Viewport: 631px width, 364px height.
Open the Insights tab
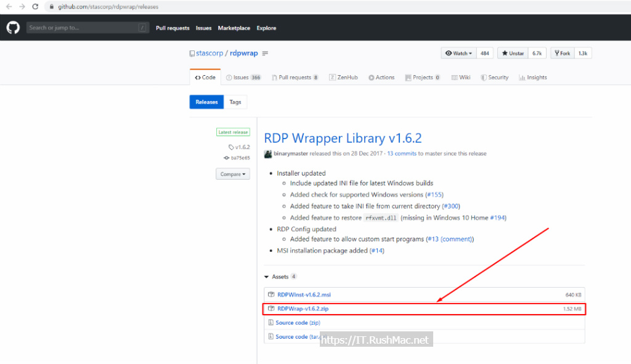tap(533, 78)
